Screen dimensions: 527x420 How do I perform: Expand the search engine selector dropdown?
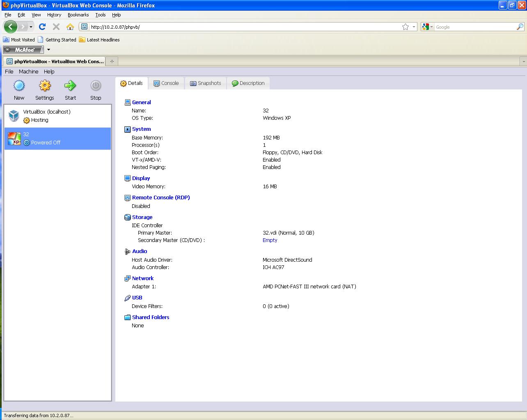coord(427,27)
